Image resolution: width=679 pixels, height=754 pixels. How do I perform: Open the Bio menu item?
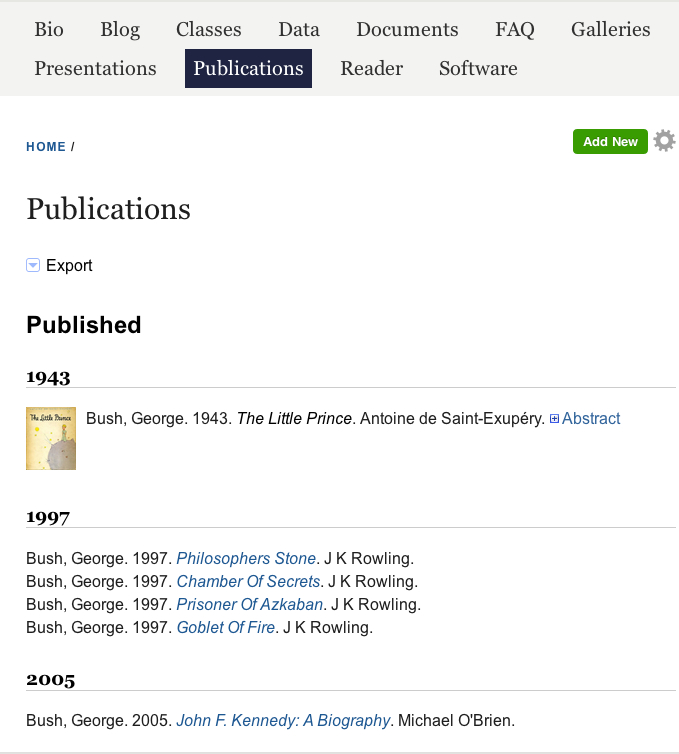point(49,29)
